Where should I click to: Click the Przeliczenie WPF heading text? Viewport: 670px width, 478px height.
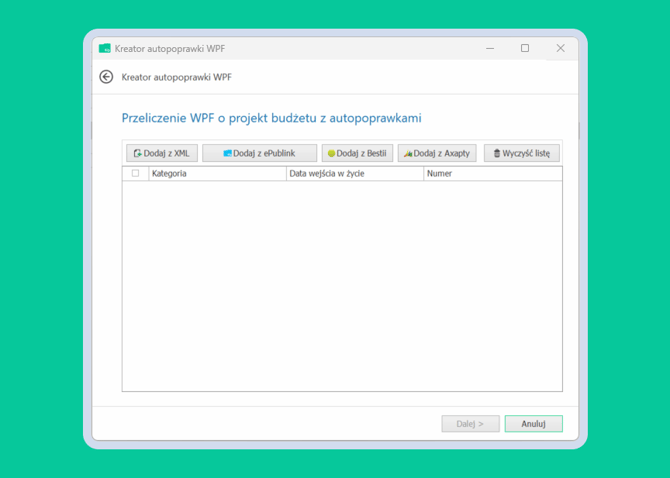point(271,118)
